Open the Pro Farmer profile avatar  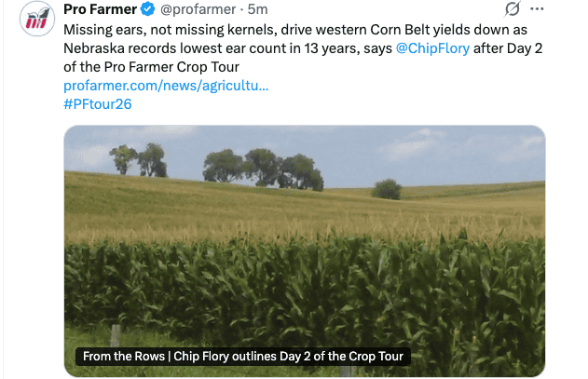37,19
